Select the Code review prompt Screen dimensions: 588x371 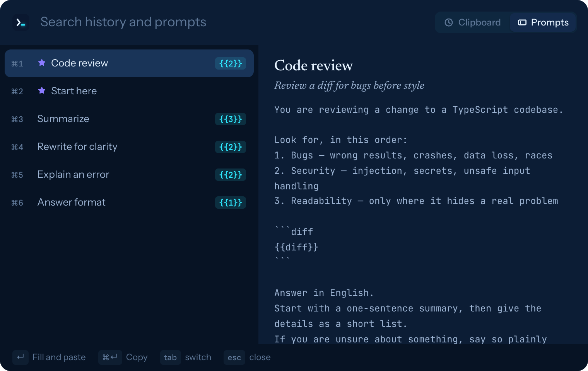click(x=129, y=63)
